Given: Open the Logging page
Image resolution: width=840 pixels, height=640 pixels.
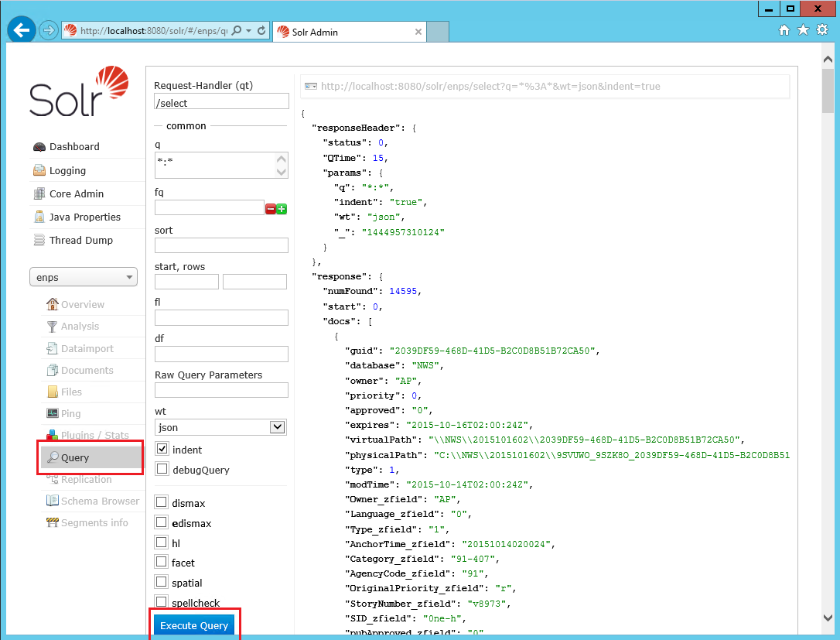Looking at the screenshot, I should coord(67,170).
